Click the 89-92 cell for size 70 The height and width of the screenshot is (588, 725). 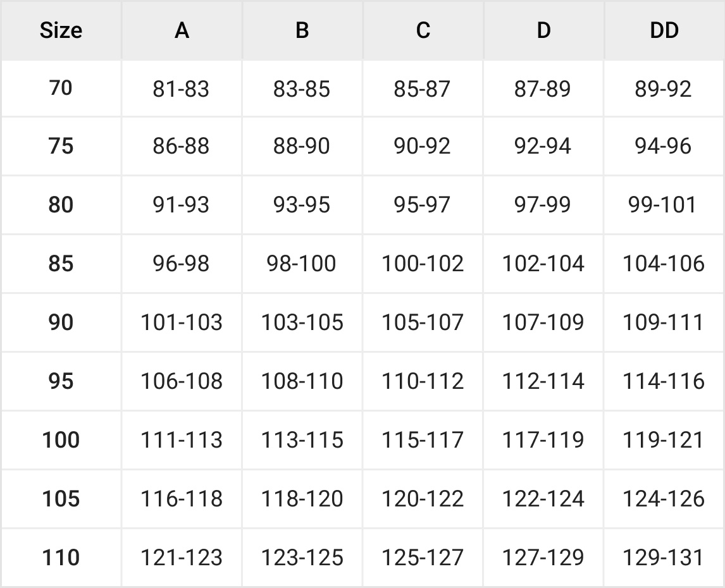(x=663, y=89)
